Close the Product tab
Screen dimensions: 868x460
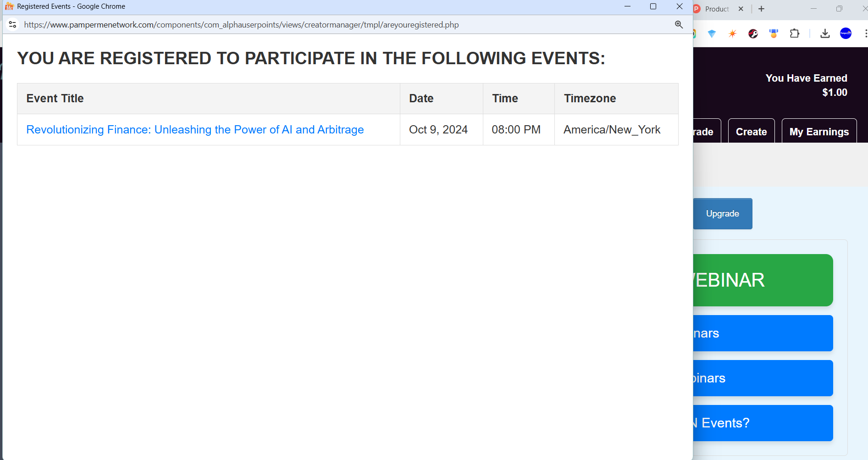click(x=741, y=9)
